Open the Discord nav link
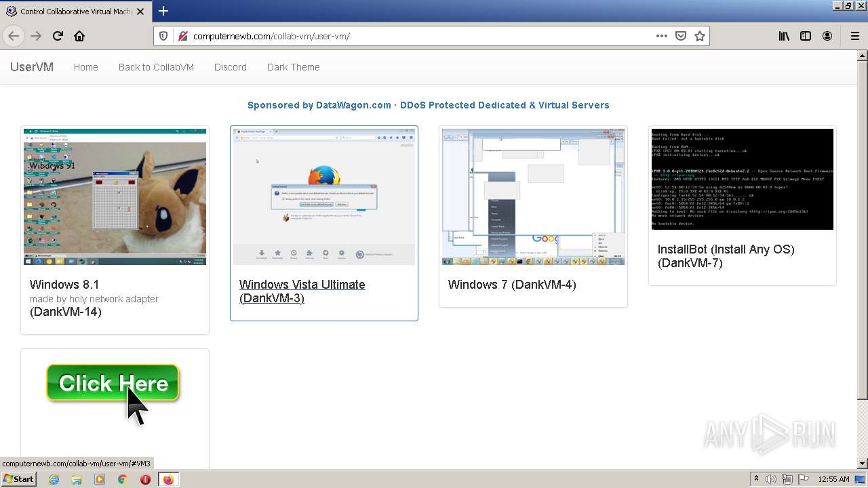The width and height of the screenshot is (868, 488). point(231,67)
